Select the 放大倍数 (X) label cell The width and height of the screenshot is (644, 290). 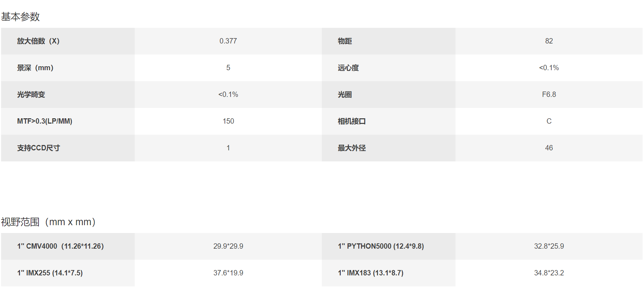pyautogui.click(x=68, y=41)
